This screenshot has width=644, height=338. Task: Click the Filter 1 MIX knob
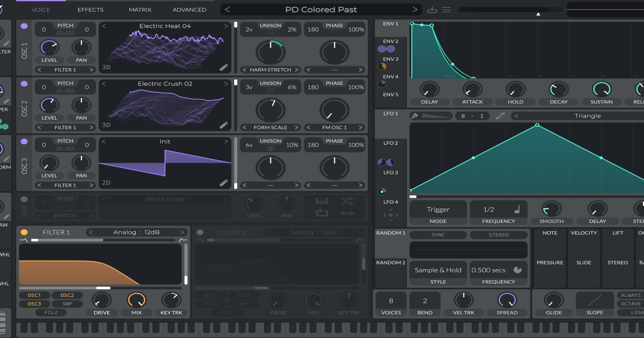[x=136, y=300]
